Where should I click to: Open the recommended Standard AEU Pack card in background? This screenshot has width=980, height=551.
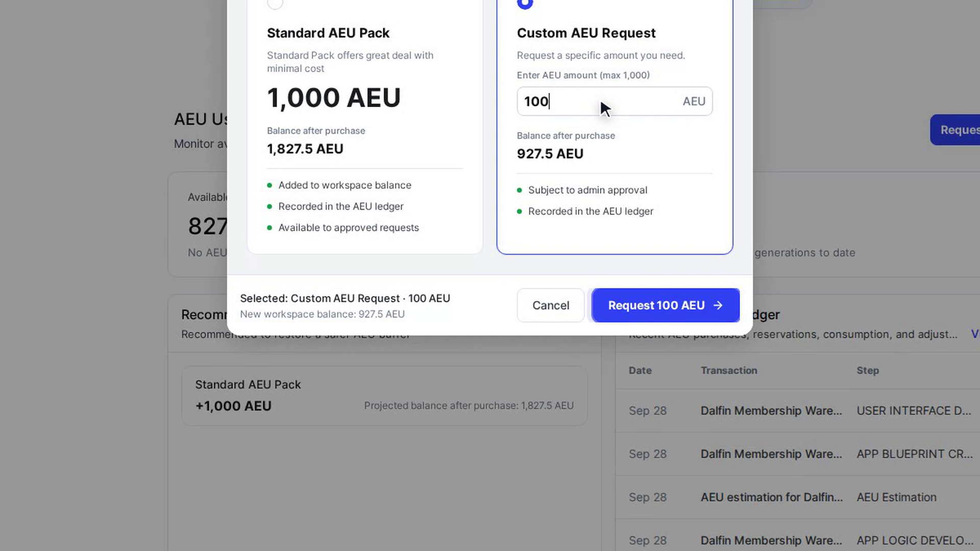[384, 395]
